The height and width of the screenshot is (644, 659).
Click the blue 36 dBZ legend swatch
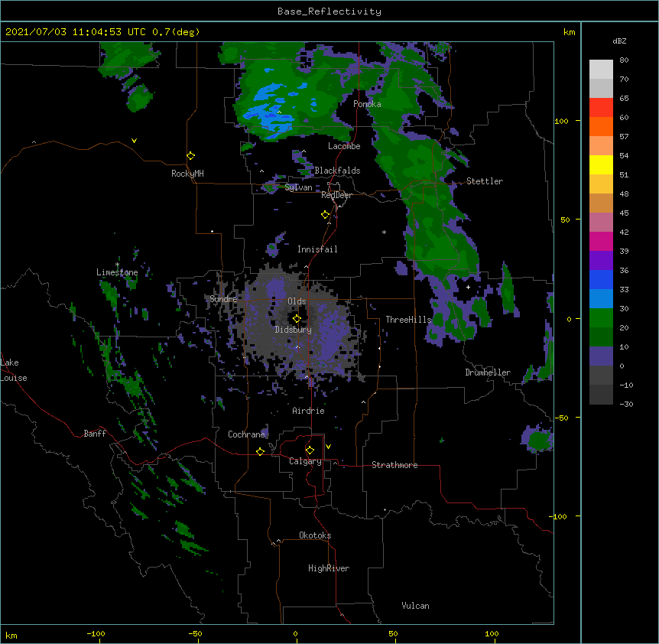pyautogui.click(x=601, y=279)
